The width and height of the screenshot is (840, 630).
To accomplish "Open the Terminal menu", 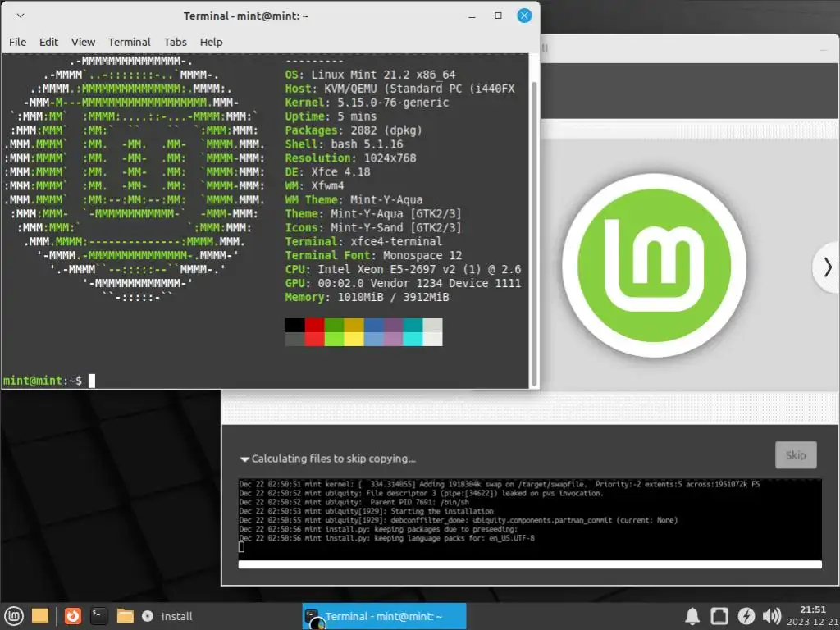I will [129, 42].
